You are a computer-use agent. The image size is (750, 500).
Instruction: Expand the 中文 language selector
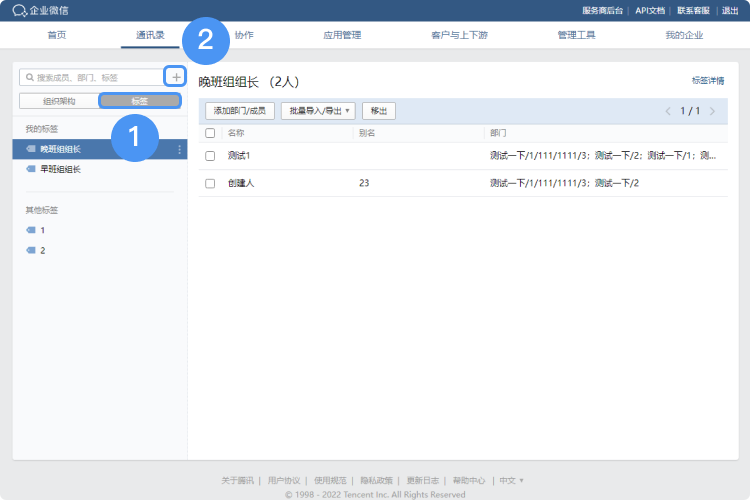pos(511,480)
